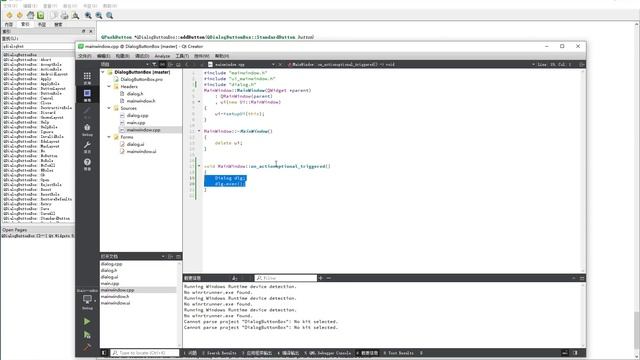Click the kit selector monitor icon

coord(87,301)
